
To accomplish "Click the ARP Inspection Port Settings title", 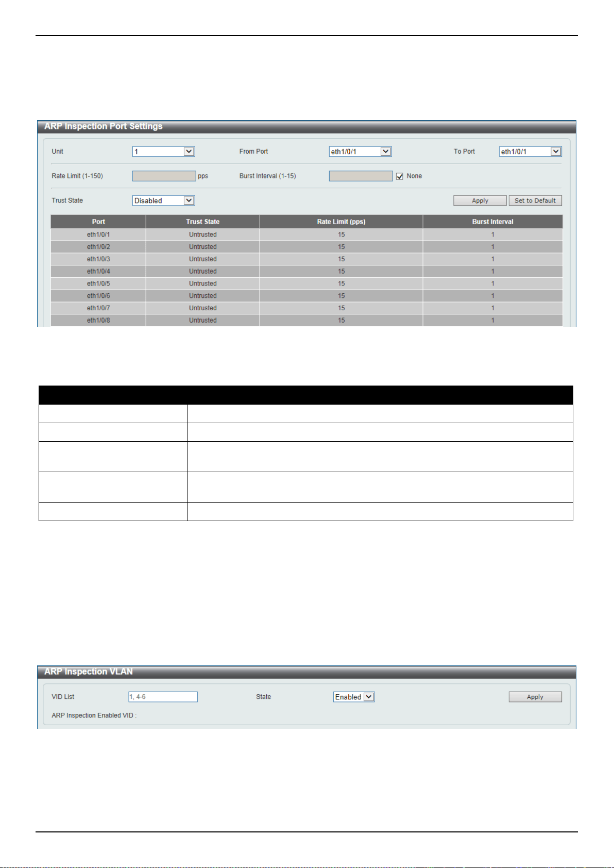I will point(103,126).
